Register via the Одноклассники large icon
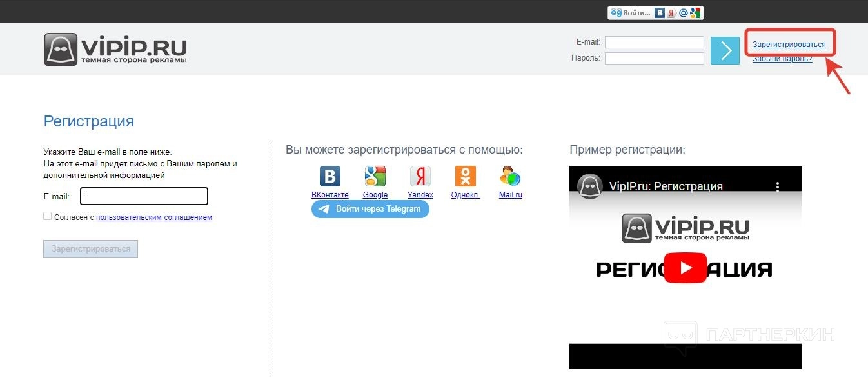This screenshot has height=391, width=868. point(466,176)
